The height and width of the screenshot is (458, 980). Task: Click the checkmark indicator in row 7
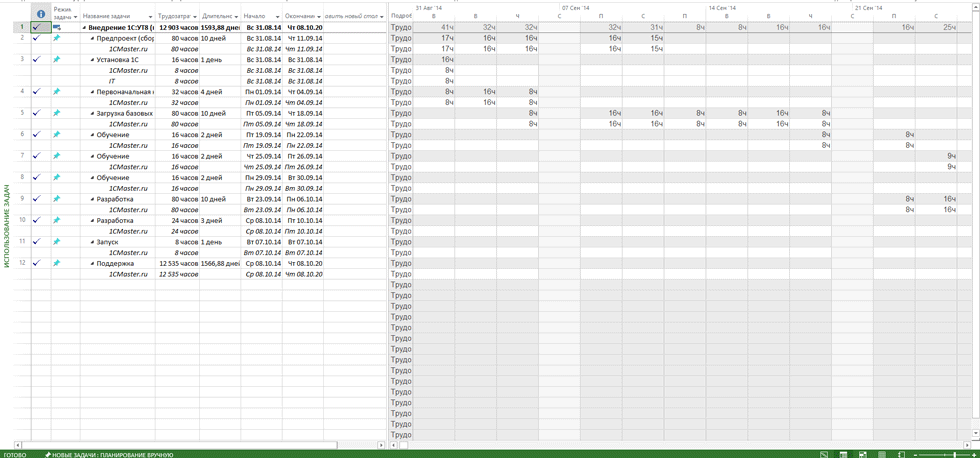38,156
